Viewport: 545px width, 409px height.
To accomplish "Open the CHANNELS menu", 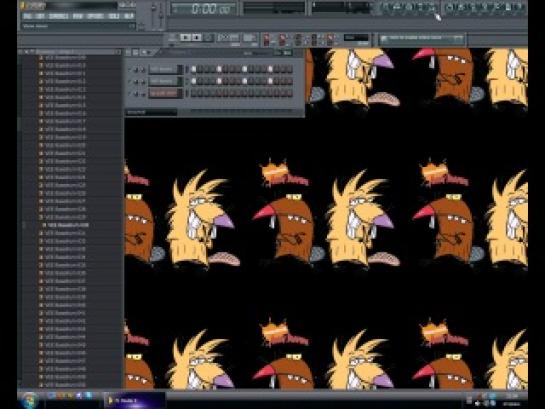I will 58,16.
